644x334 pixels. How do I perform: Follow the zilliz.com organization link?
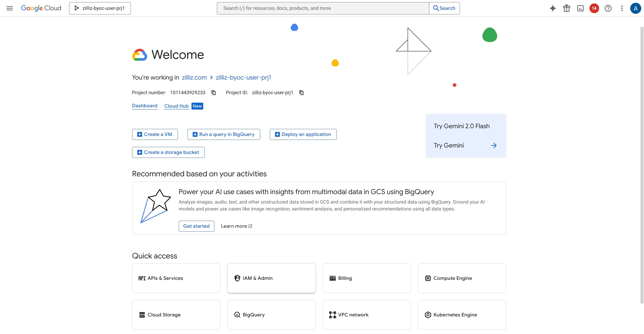point(194,77)
